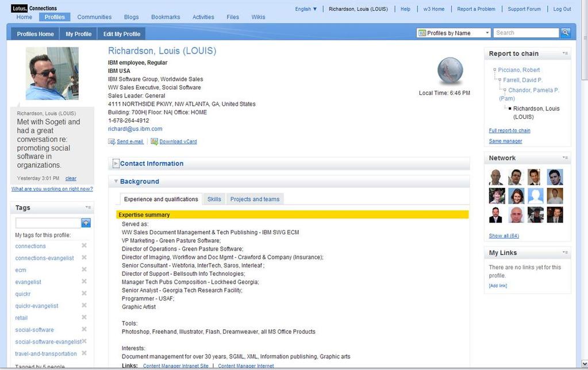Image resolution: width=588 pixels, height=370 pixels.
Task: Open the Support Forum link
Action: tap(524, 9)
